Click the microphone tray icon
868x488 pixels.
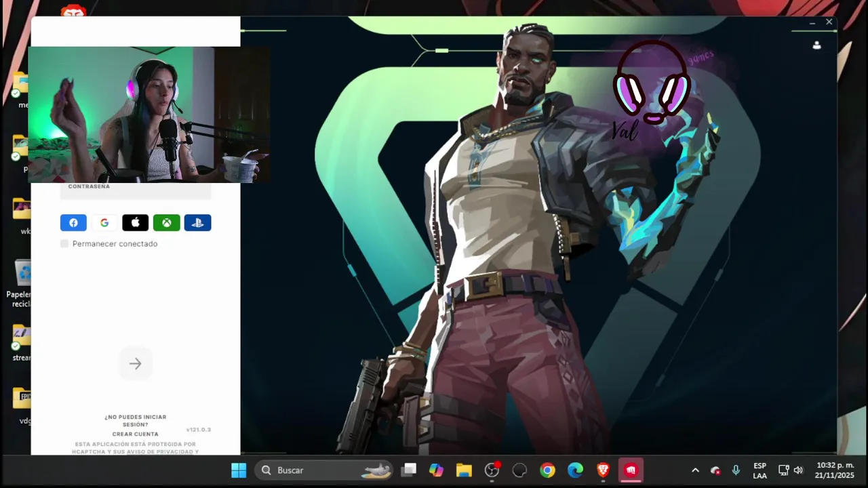pos(736,470)
